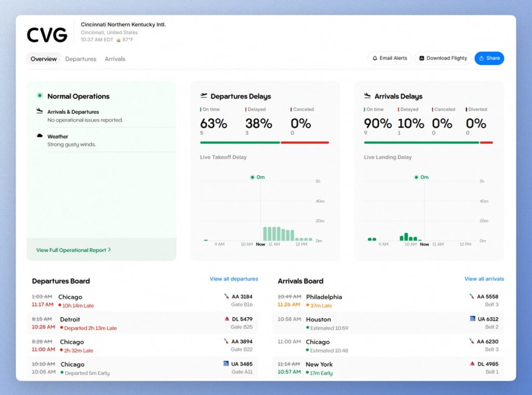Click the United logo beside UA 6312
The image size is (532, 395).
(473, 319)
